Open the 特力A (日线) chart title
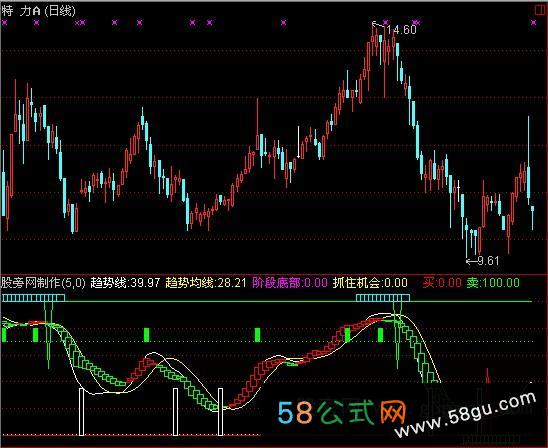 [x=38, y=11]
